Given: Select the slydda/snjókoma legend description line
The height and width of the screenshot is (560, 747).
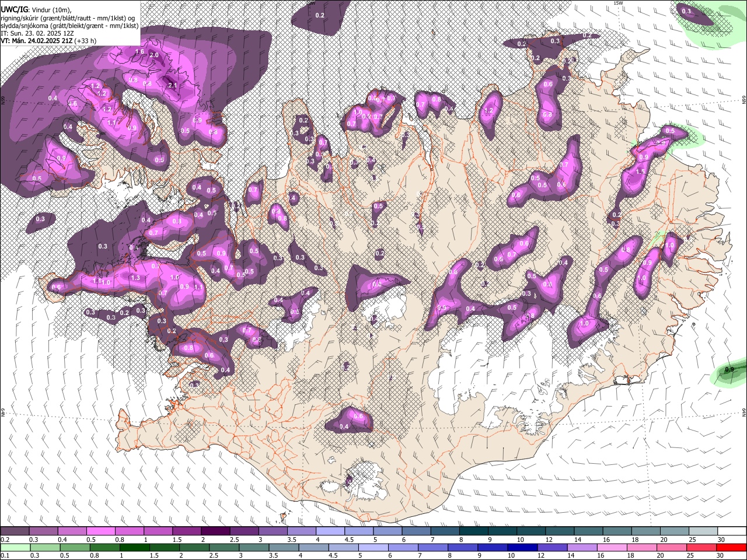Looking at the screenshot, I should (x=69, y=25).
